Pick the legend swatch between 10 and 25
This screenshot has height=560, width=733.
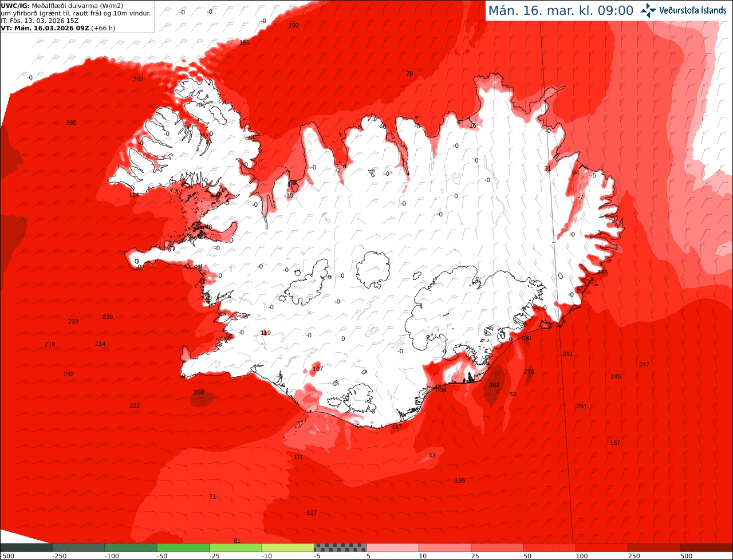(445, 547)
